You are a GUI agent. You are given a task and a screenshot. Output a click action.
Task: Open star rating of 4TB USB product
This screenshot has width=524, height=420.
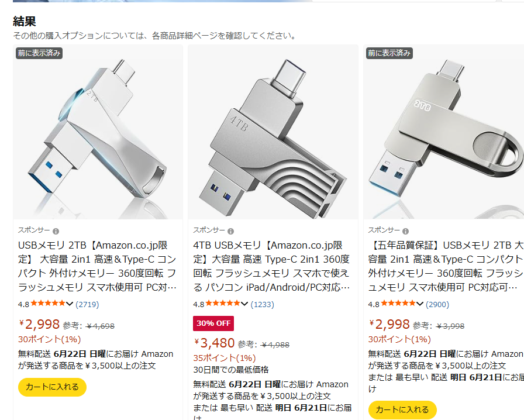tap(223, 304)
